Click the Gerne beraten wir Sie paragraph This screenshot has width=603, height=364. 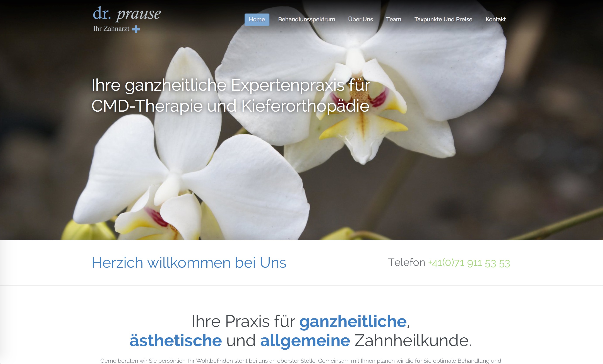click(301, 361)
